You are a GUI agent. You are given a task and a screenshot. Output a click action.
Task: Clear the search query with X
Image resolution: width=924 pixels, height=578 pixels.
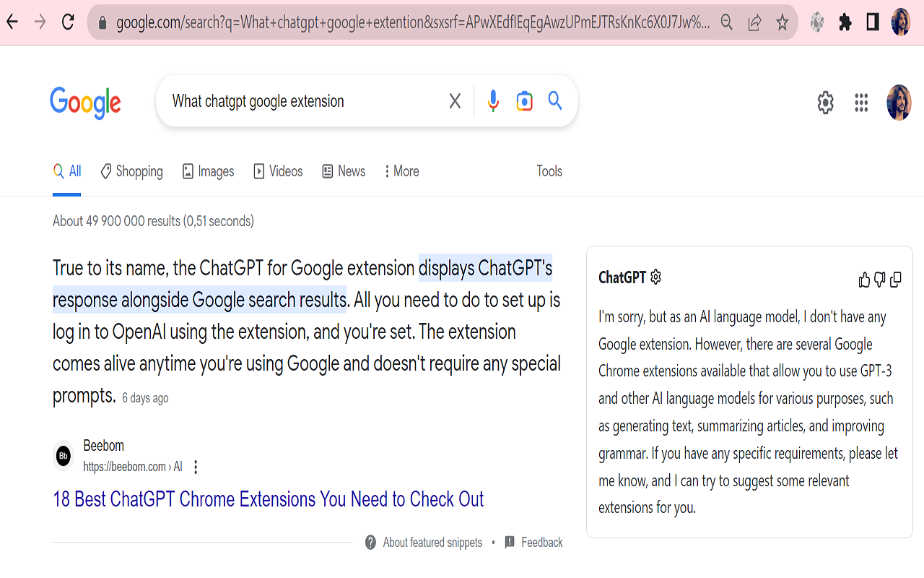coord(455,101)
